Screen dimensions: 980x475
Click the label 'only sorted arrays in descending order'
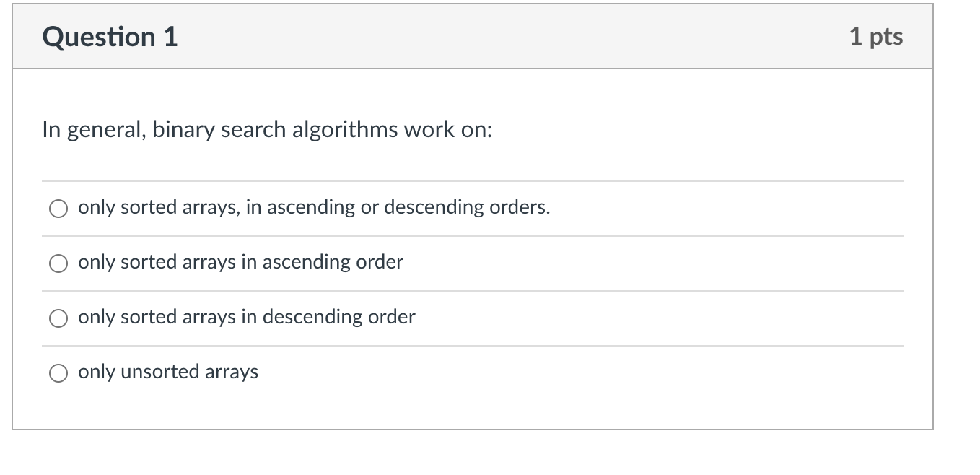click(247, 317)
